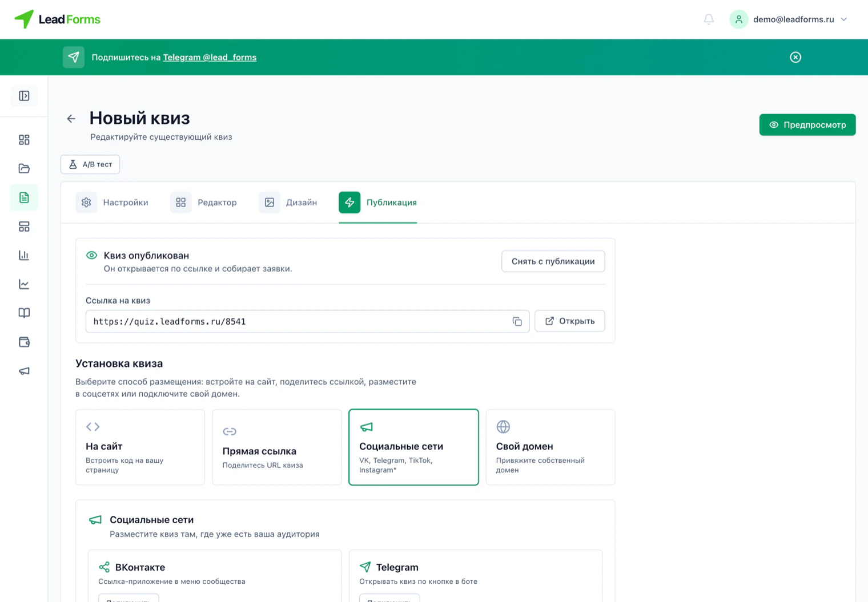Go back with the arrow icon
The image size is (868, 602).
tap(71, 119)
